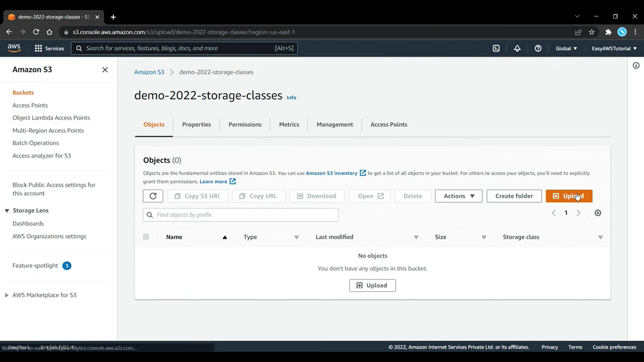This screenshot has height=362, width=644.
Task: Open Multi-Region Access Points
Action: point(48,131)
